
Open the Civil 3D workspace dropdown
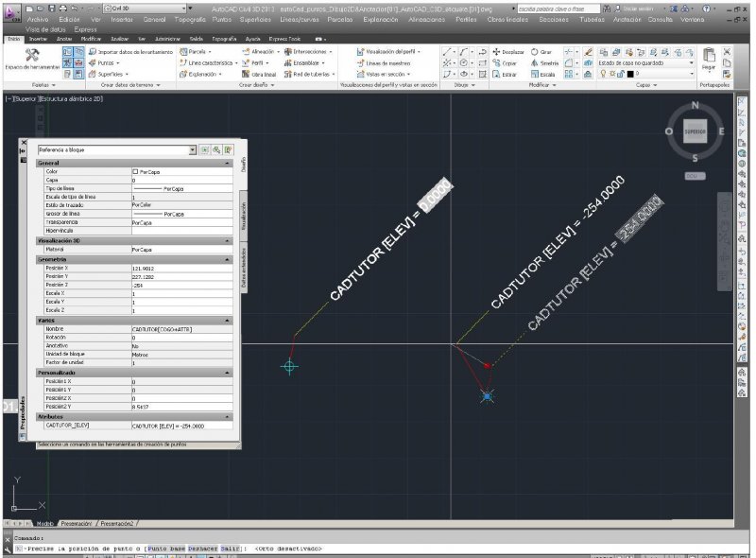click(145, 9)
